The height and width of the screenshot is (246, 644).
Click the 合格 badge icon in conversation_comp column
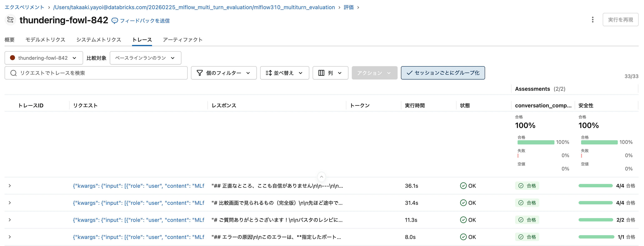521,186
